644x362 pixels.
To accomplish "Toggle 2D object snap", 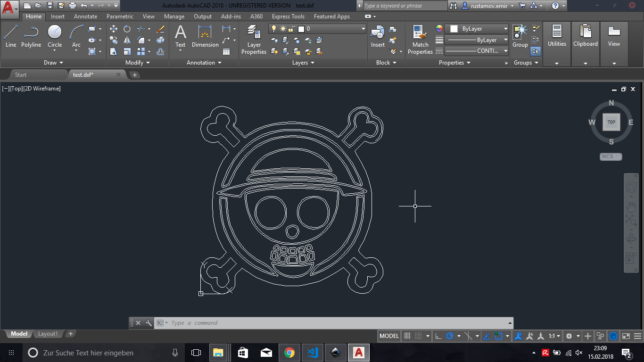I will [x=499, y=336].
